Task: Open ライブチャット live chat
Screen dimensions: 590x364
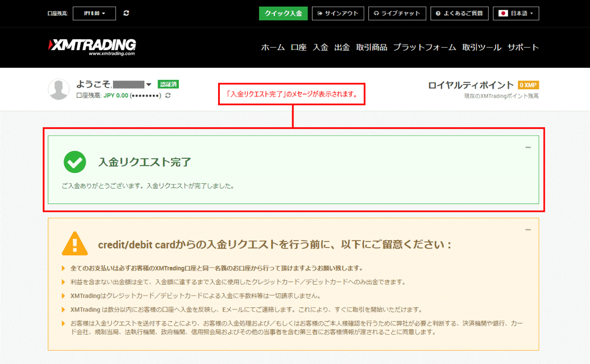Action: click(x=396, y=13)
